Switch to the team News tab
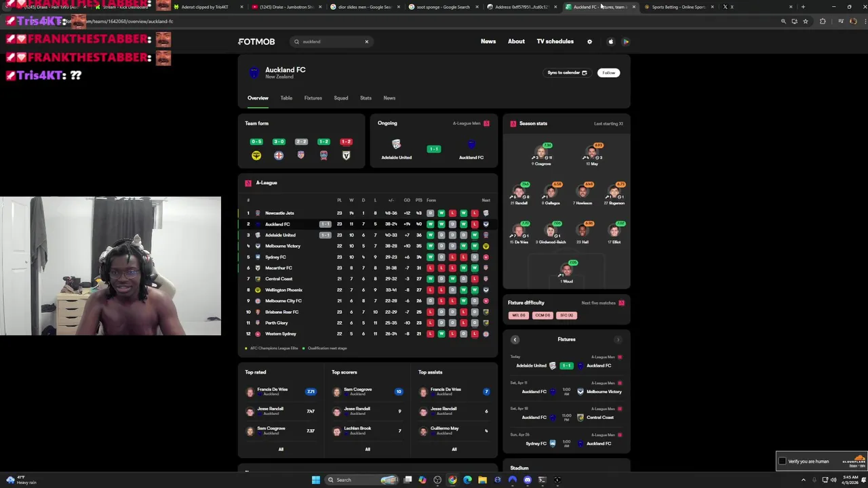Screen dimensions: 868x488 [x=389, y=98]
